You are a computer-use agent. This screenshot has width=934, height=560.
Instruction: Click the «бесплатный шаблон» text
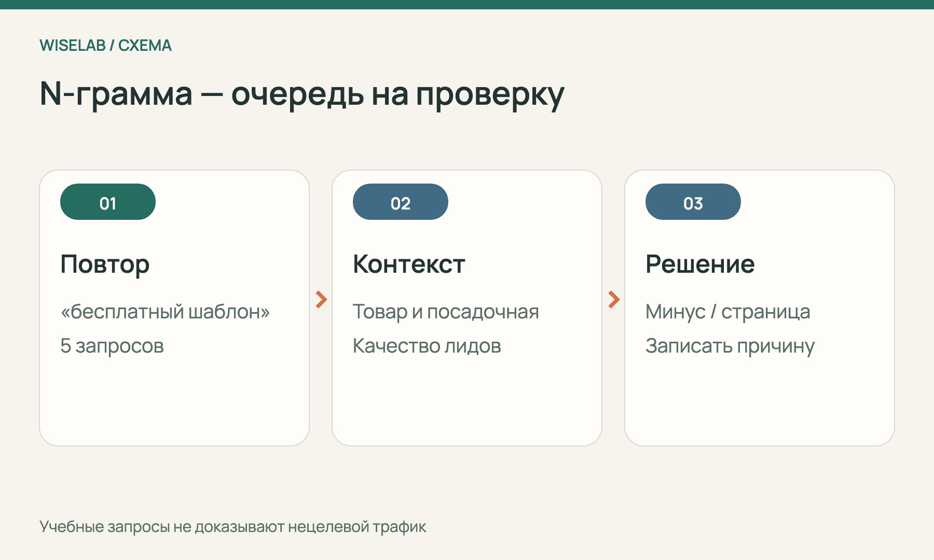[165, 312]
